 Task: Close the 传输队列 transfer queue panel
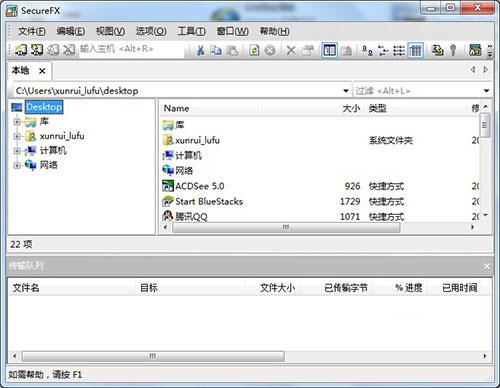pos(487,266)
